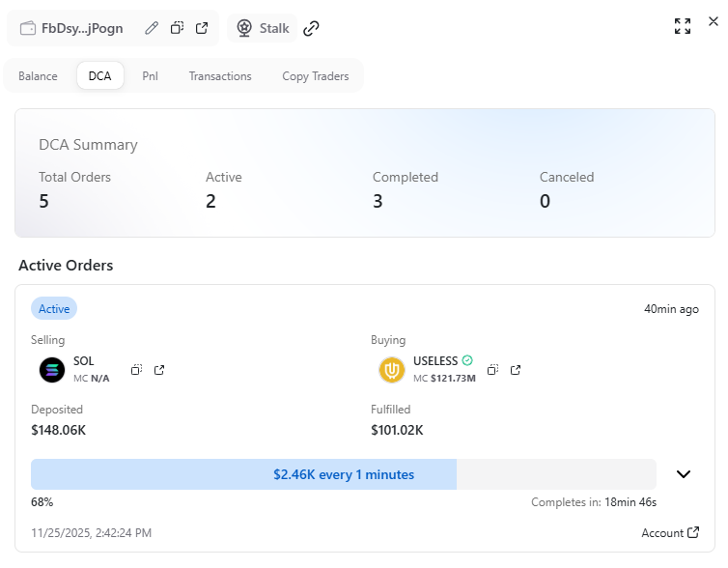Click the timestamp 11/25/2025, 2:42:24 PM

click(x=92, y=532)
